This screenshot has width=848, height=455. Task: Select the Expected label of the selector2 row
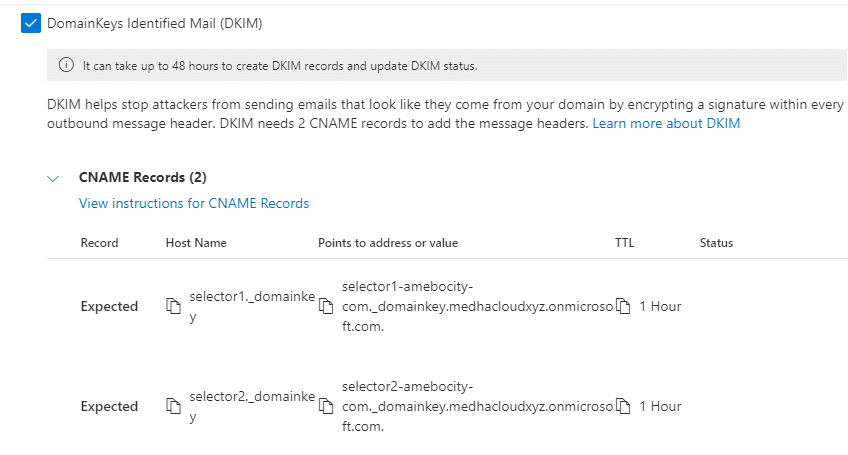[109, 407]
